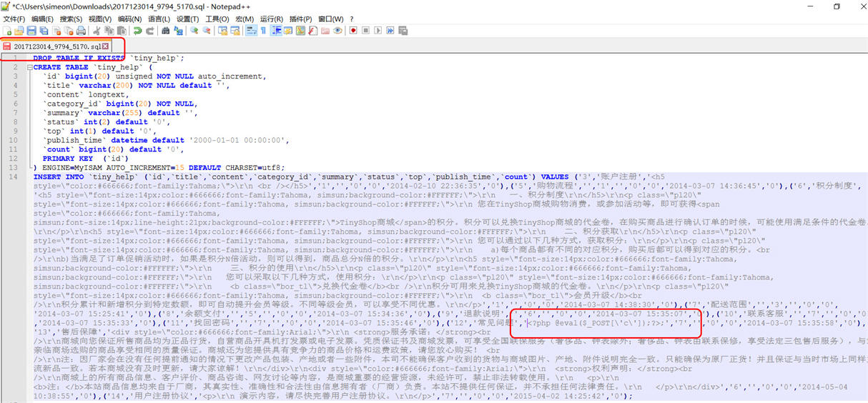Toggle synchronized vertical scrolling icon
The height and width of the screenshot is (403, 868).
222,31
